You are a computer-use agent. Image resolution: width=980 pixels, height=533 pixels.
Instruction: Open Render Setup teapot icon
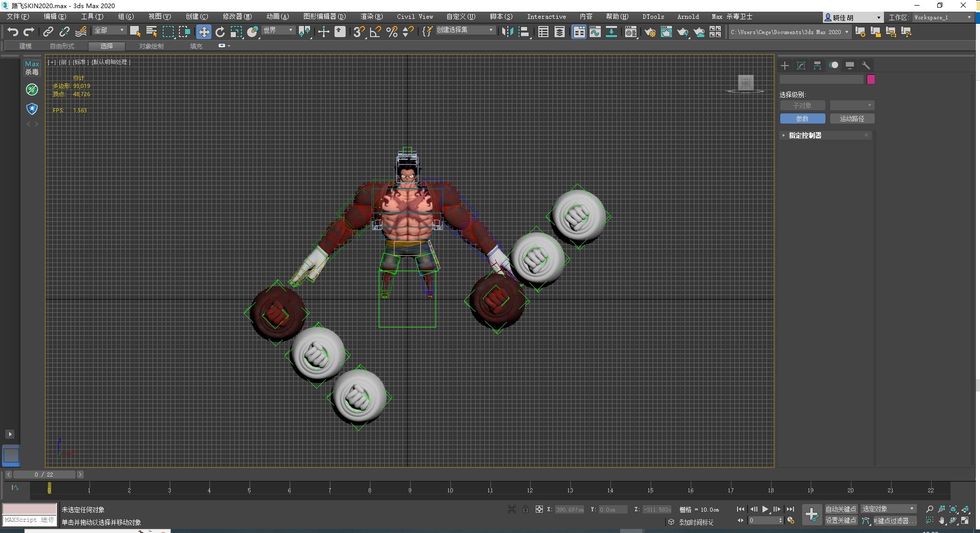coord(650,32)
